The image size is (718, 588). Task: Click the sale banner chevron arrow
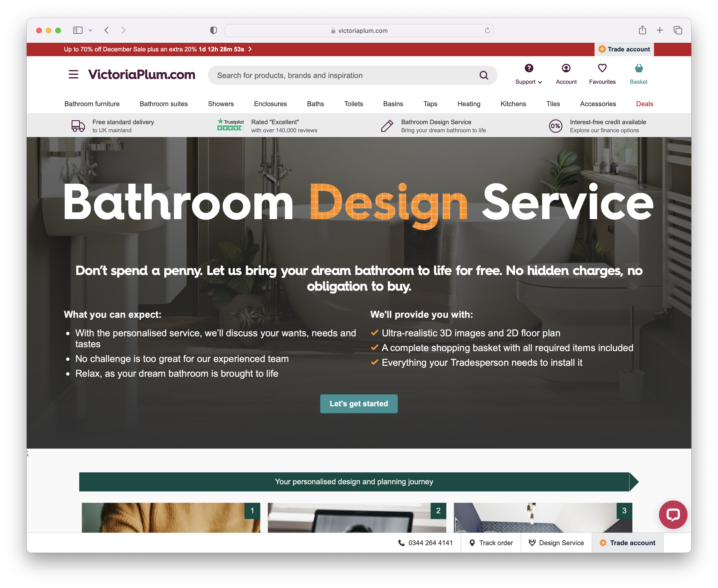point(250,49)
